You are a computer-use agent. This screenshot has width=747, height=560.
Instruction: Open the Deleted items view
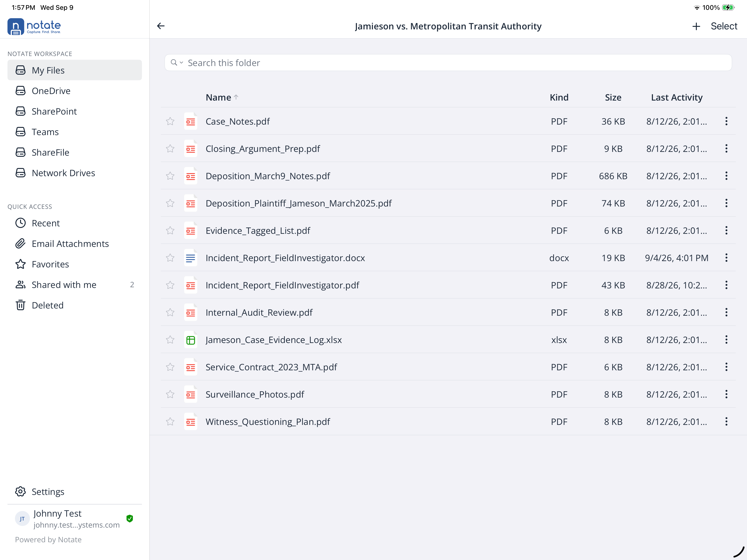click(75, 305)
